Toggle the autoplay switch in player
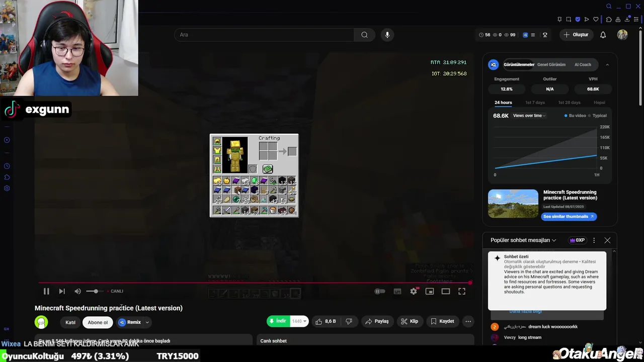The height and width of the screenshot is (362, 644). [380, 291]
